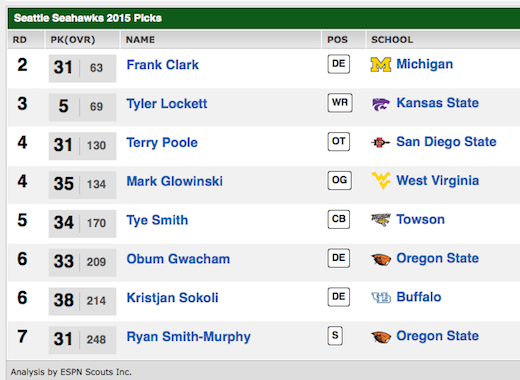This screenshot has width=520, height=380.
Task: Click Oregon State logo beside Obum Gwacham
Action: point(381,259)
